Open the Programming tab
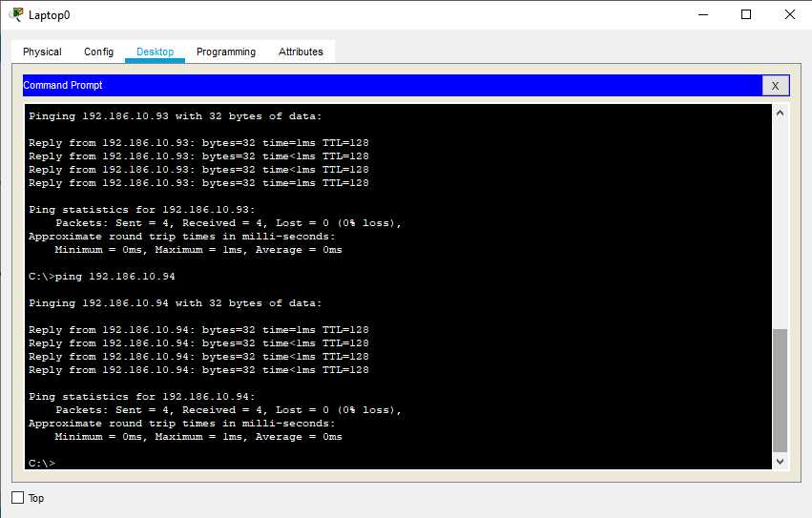Image resolution: width=812 pixels, height=518 pixels. click(x=226, y=52)
